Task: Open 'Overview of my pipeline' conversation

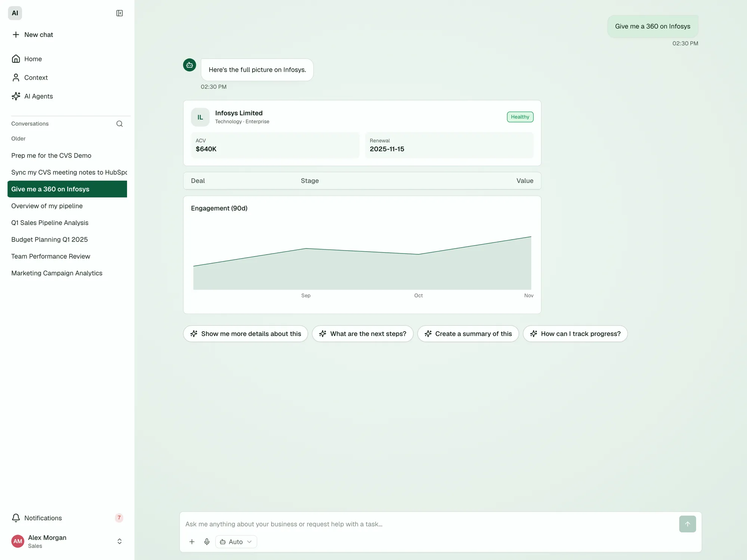Action: (x=67, y=206)
